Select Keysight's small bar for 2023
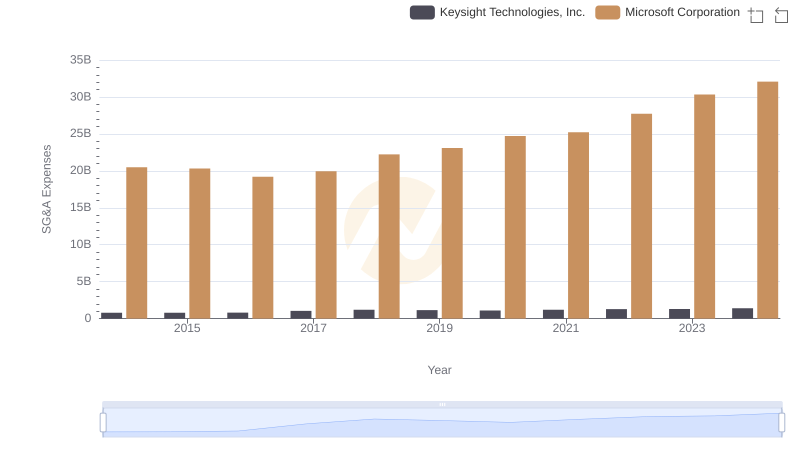 (x=679, y=314)
